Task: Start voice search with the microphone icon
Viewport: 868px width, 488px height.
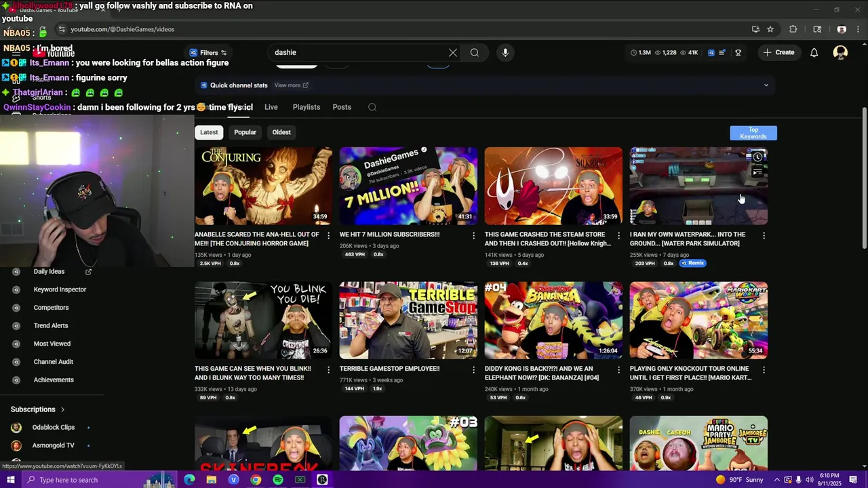Action: click(x=505, y=52)
